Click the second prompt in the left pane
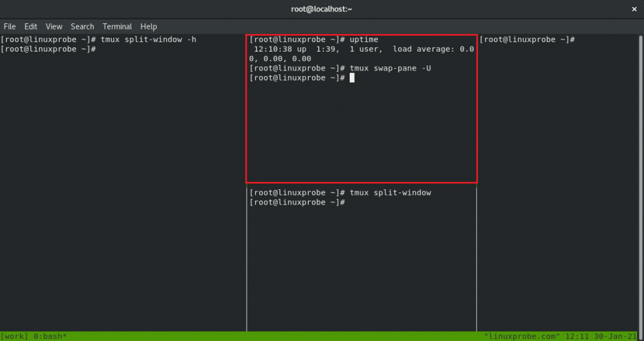Screen dimensions: 644x341 [x=48, y=49]
